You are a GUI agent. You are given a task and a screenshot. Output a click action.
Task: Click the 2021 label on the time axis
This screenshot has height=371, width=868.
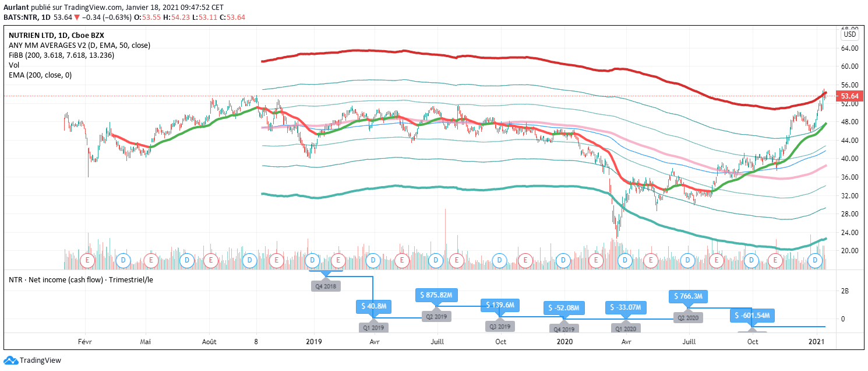[816, 341]
